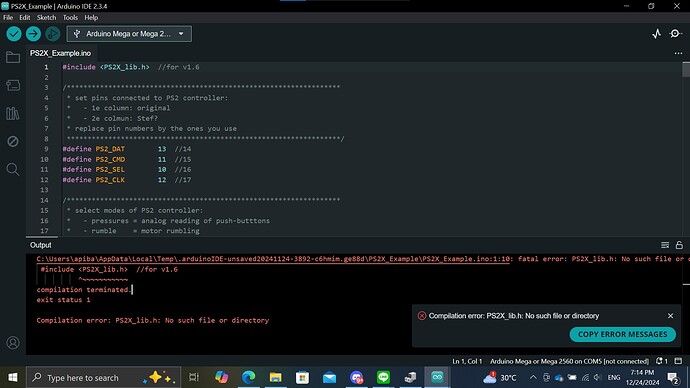
Task: Click the #define PS2_CLK line
Action: point(127,180)
